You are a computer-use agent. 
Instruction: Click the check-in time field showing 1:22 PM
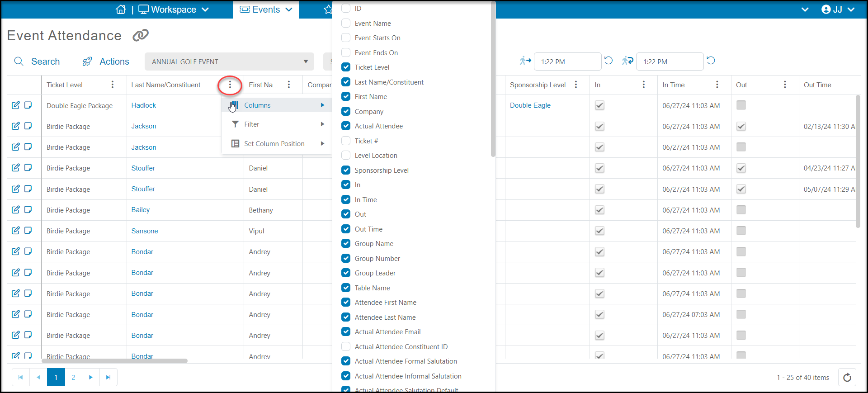(567, 62)
